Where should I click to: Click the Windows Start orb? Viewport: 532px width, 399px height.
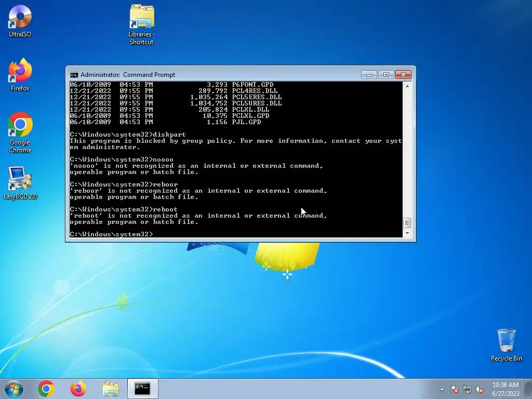tap(14, 389)
